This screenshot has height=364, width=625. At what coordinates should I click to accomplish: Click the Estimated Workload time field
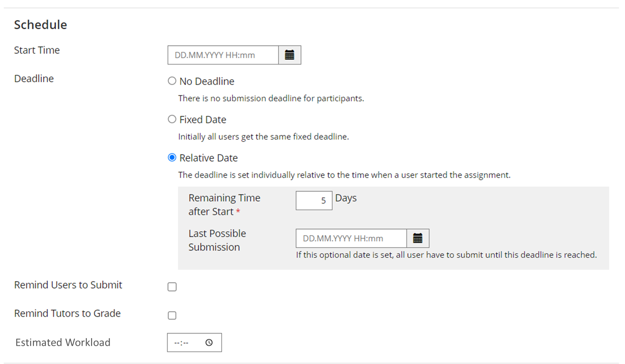[186, 343]
